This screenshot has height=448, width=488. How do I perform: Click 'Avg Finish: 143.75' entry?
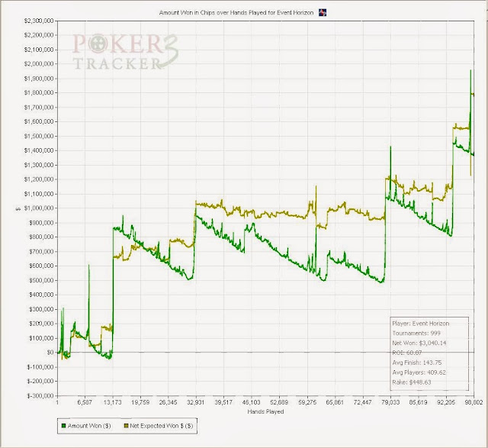click(x=417, y=363)
